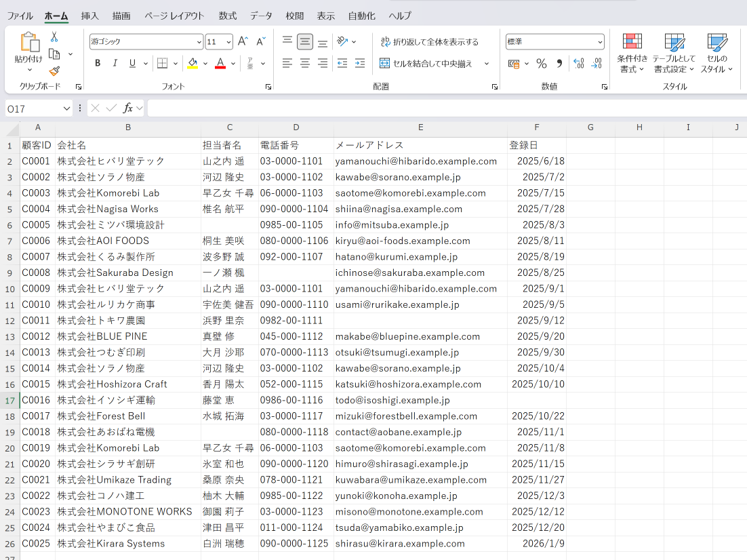
Task: Switch to the 挿入 tab
Action: click(89, 16)
